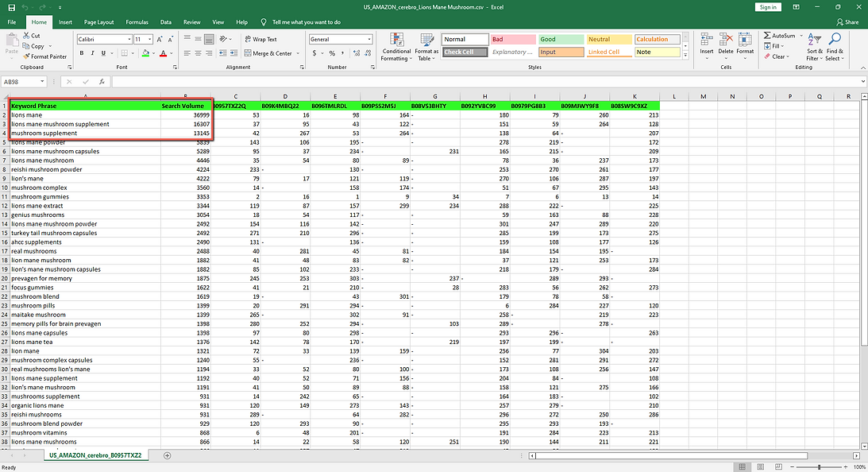Click the zoom in plus button

click(846, 467)
